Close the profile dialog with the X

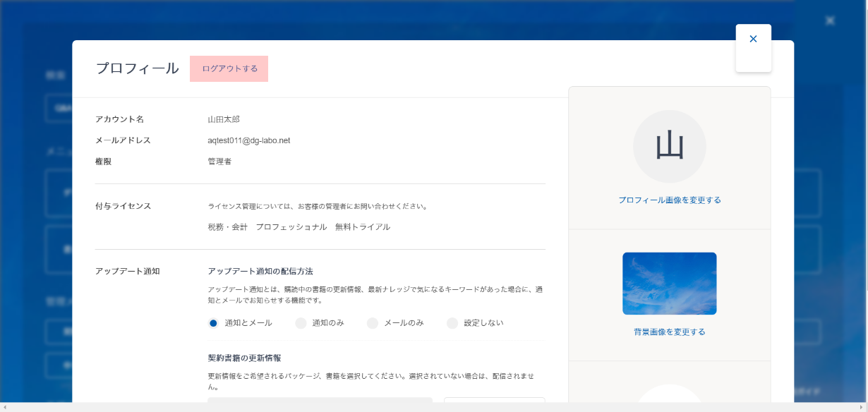point(753,40)
